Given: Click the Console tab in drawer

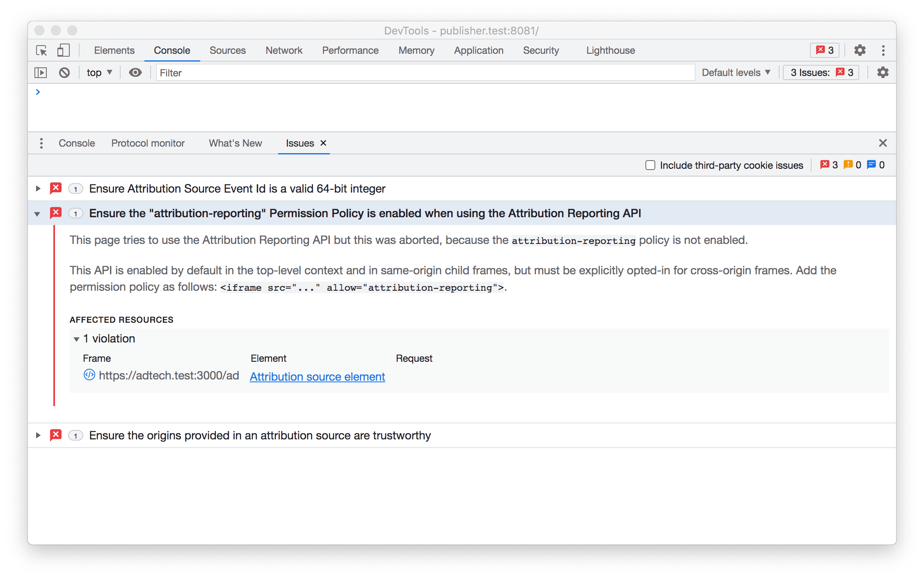Looking at the screenshot, I should 75,143.
